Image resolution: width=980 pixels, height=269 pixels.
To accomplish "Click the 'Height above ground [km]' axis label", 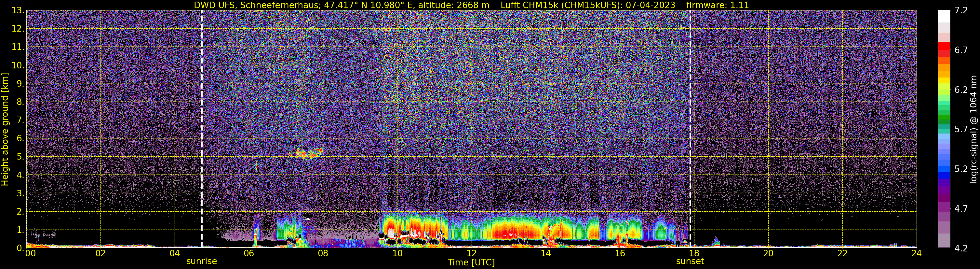I will 5,130.
